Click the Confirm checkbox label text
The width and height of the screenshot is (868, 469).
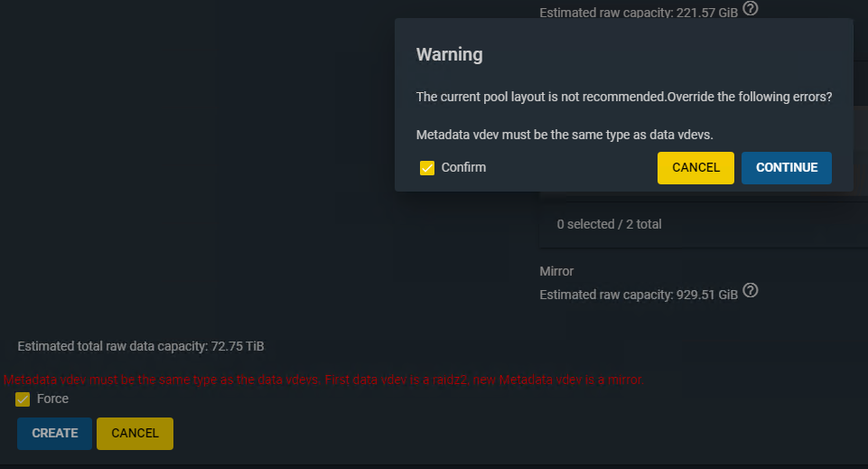(463, 167)
